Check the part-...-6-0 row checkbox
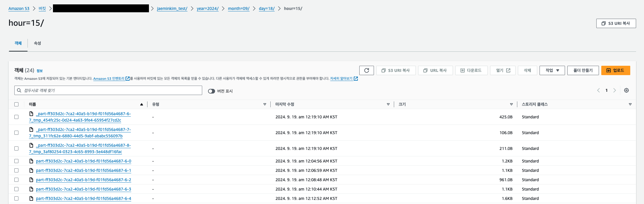 [16, 161]
